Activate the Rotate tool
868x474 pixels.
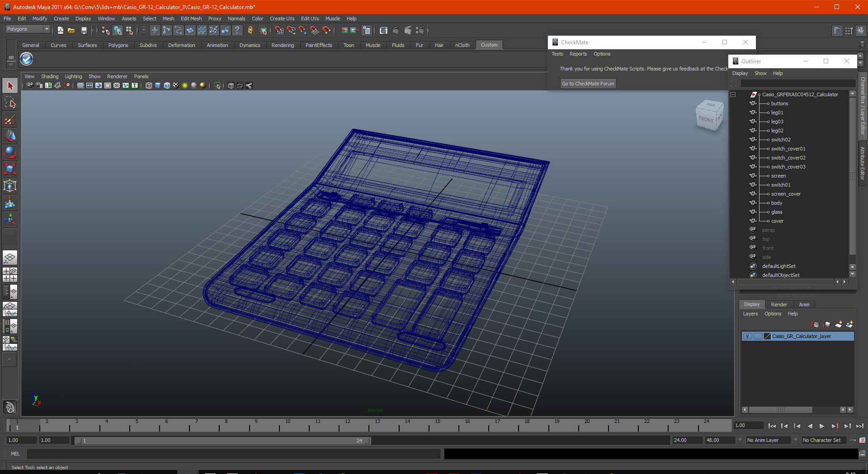click(x=10, y=153)
